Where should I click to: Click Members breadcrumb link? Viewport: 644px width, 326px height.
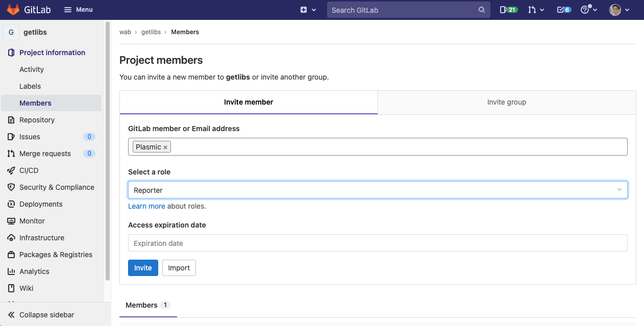(x=185, y=32)
